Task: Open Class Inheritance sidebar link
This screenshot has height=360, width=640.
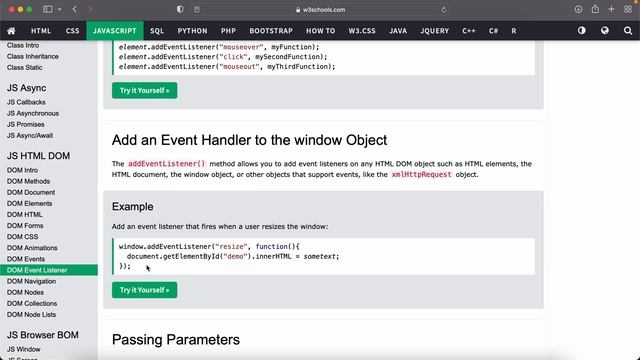Action: tap(33, 56)
